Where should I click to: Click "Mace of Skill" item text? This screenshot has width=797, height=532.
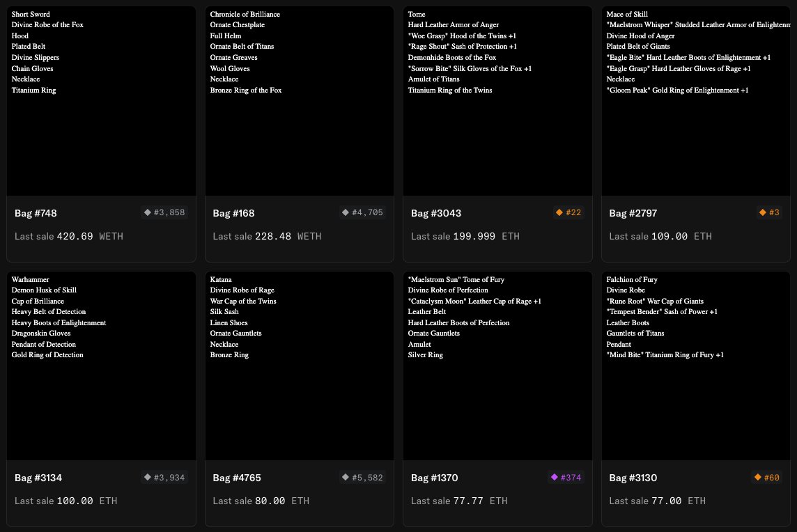point(627,14)
